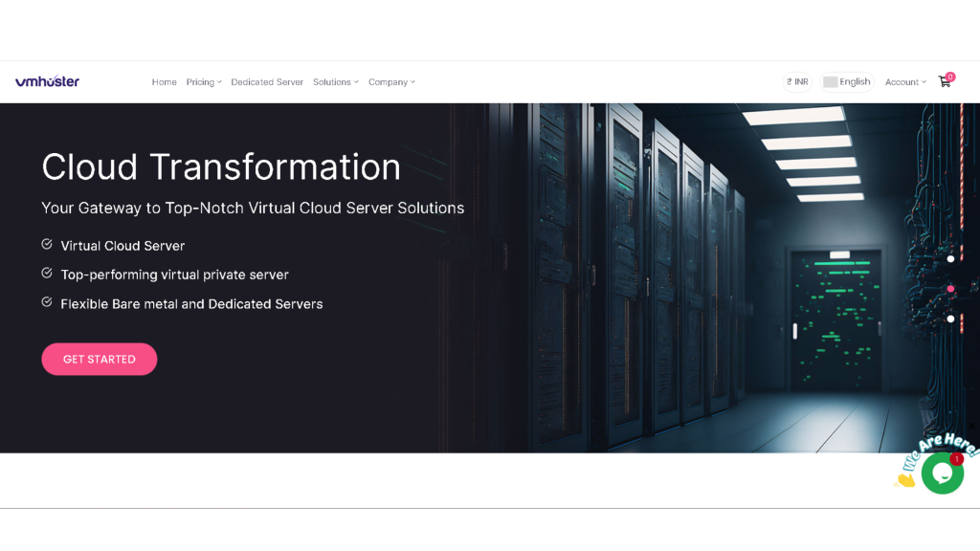This screenshot has height=551, width=980.
Task: Click checkmark icon next to Top-performing virtual private server
Action: pos(47,274)
